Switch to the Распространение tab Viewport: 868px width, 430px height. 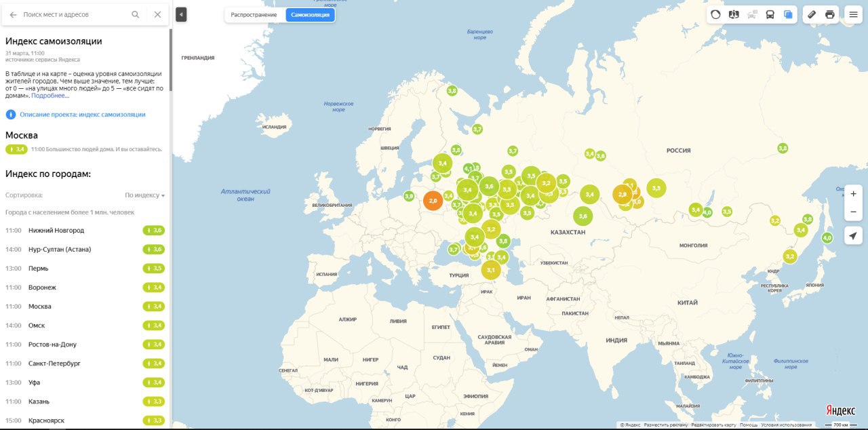coord(254,14)
